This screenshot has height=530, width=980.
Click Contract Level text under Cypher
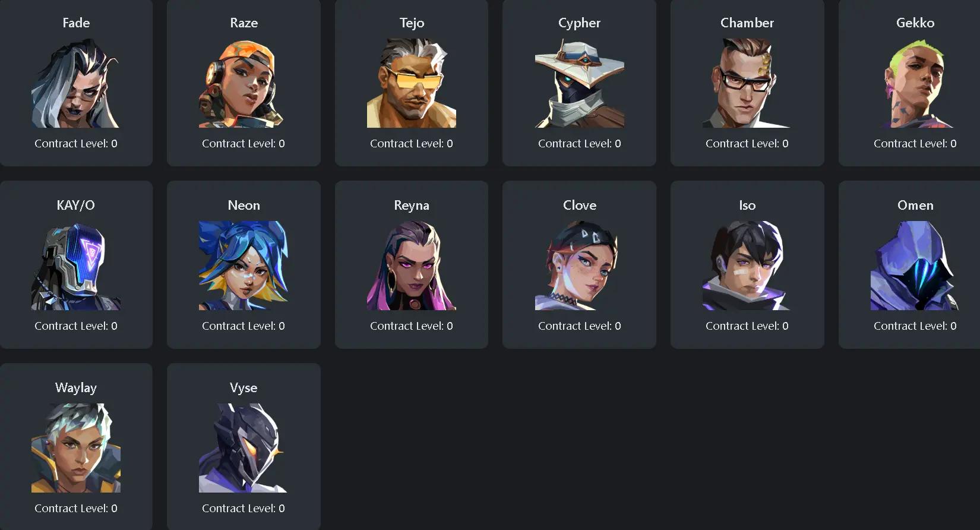coord(580,143)
